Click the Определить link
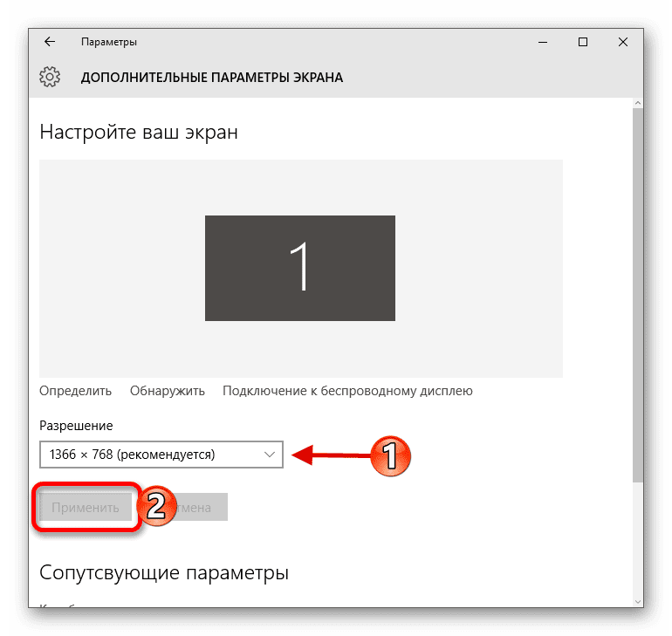This screenshot has width=672, height=636. coord(75,391)
